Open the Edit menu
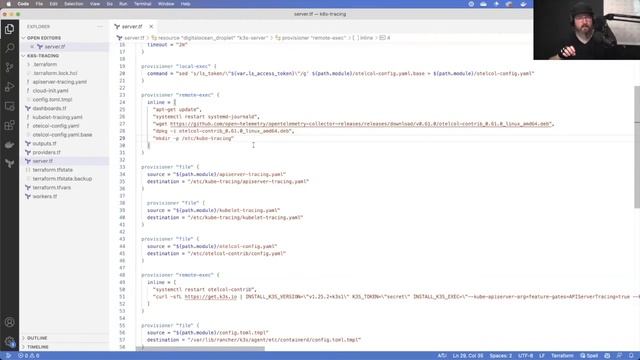This screenshot has height=360, width=640. click(53, 4)
